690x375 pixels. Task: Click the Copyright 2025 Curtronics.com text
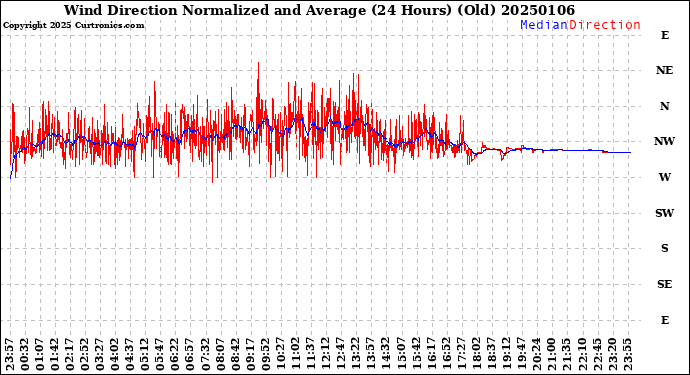click(x=73, y=25)
